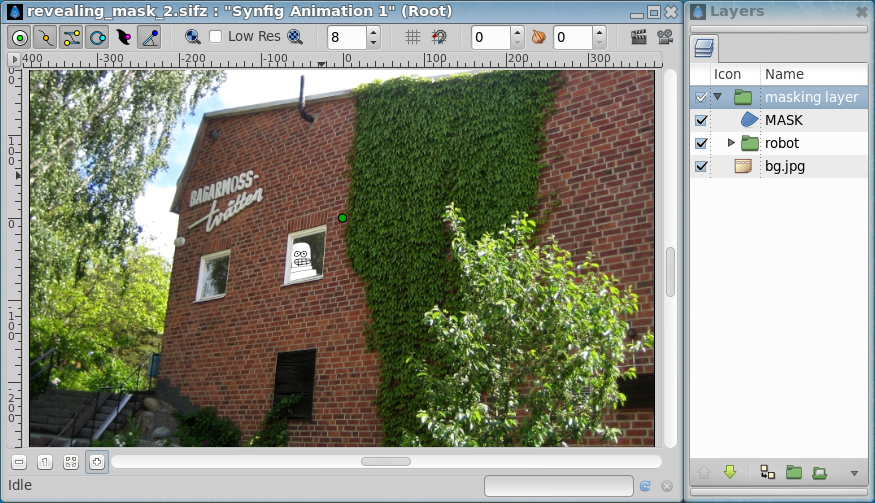Click the MASK layer shape icon
This screenshot has height=503, width=875.
click(x=749, y=119)
